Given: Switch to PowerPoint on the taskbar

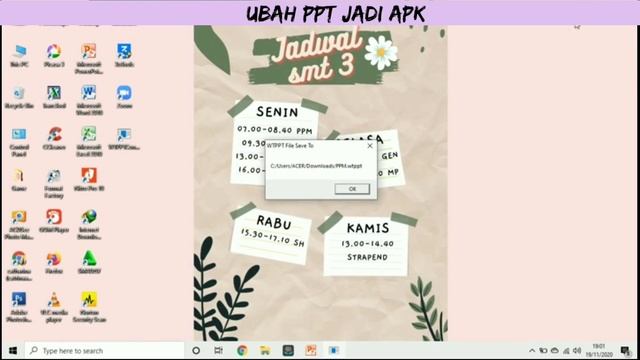Looking at the screenshot, I should (311, 351).
